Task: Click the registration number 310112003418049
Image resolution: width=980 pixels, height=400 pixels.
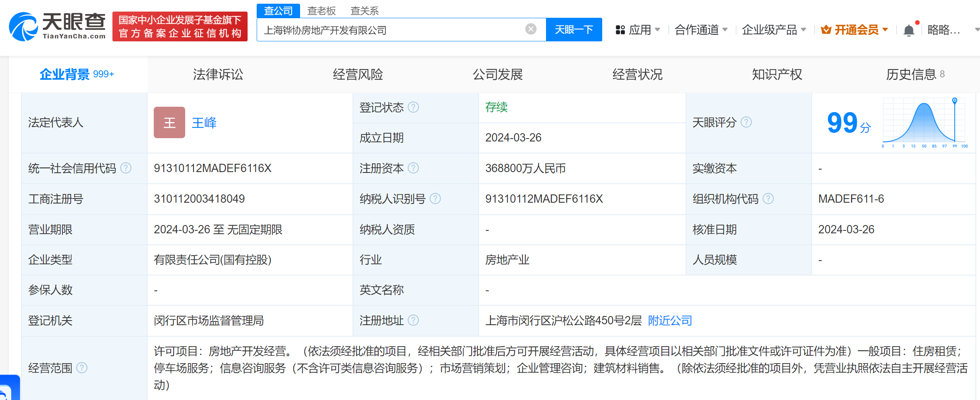Action: 199,199
